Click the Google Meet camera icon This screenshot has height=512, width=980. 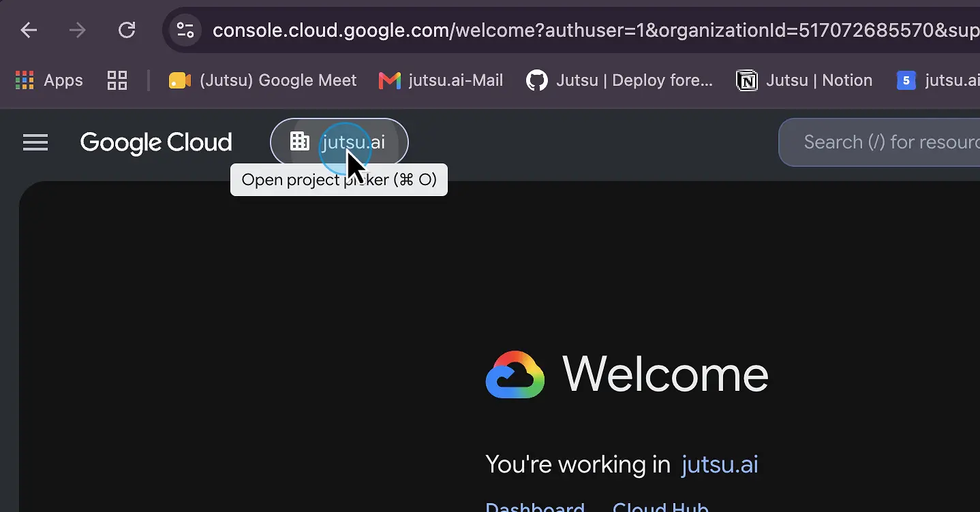[x=180, y=80]
